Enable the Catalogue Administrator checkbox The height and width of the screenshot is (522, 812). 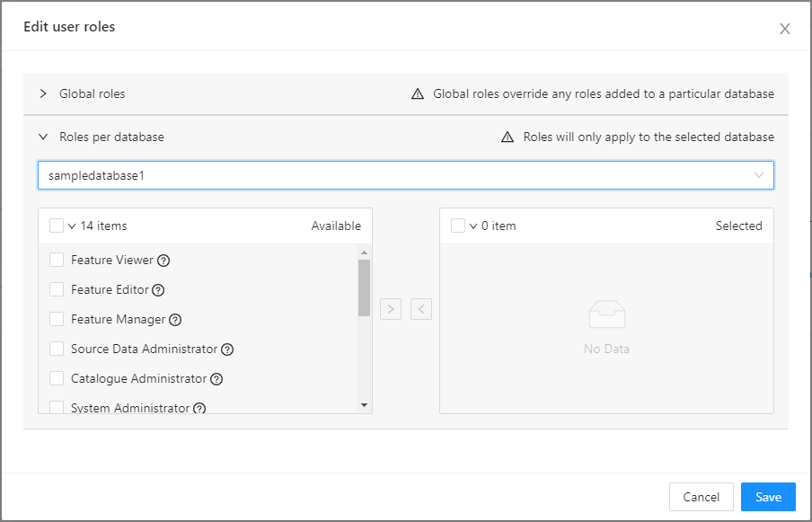57,379
